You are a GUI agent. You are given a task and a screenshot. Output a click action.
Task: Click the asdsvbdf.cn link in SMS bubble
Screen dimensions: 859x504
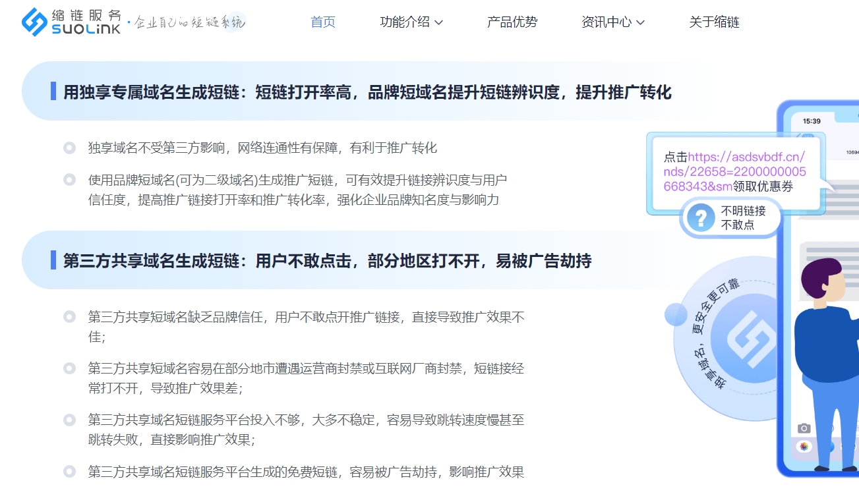coord(745,171)
